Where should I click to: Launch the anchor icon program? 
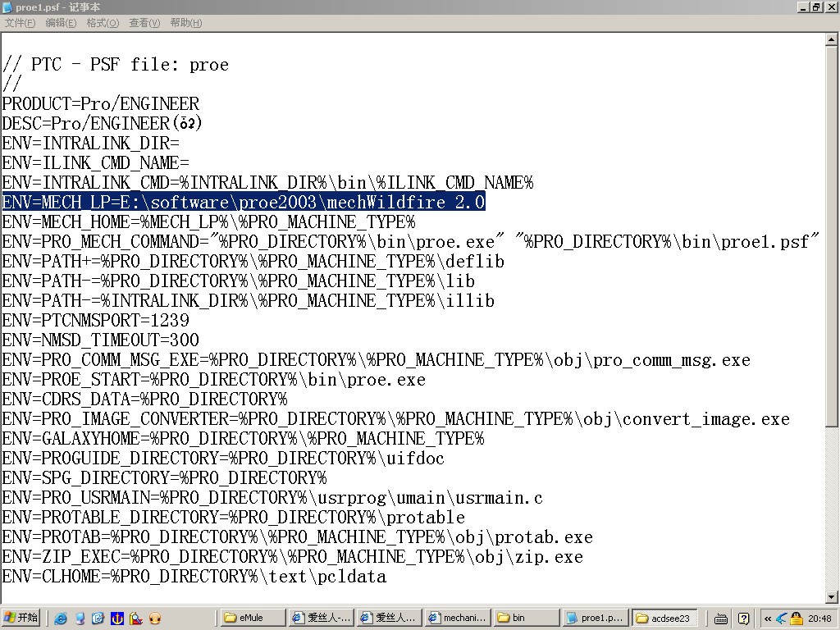pos(116,619)
